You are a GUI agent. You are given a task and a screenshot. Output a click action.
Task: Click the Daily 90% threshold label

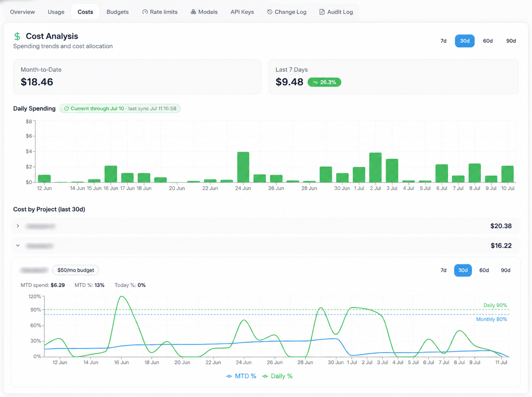point(495,305)
